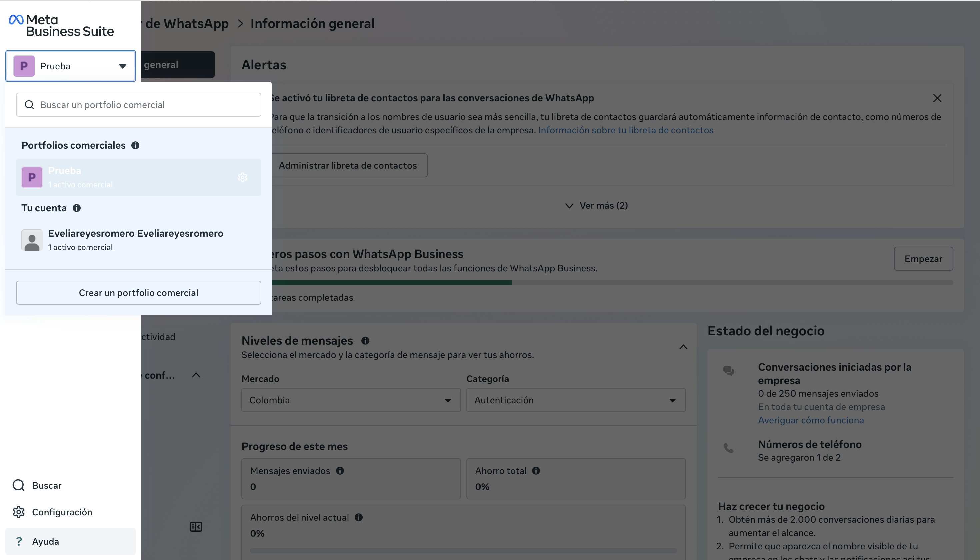Click the Buscar un portfolio comercial field

click(138, 105)
